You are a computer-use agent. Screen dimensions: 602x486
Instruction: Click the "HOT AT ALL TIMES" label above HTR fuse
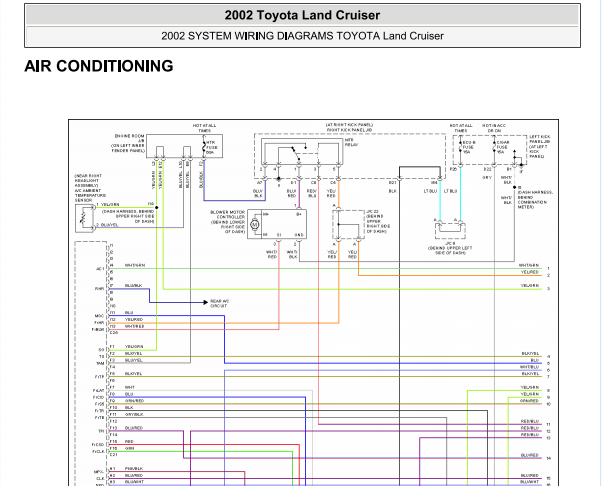coord(204,128)
